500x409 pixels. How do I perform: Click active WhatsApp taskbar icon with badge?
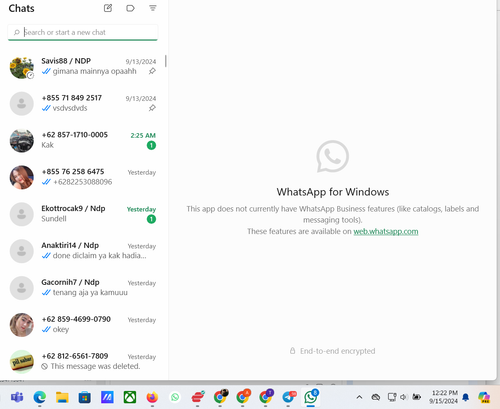click(311, 397)
